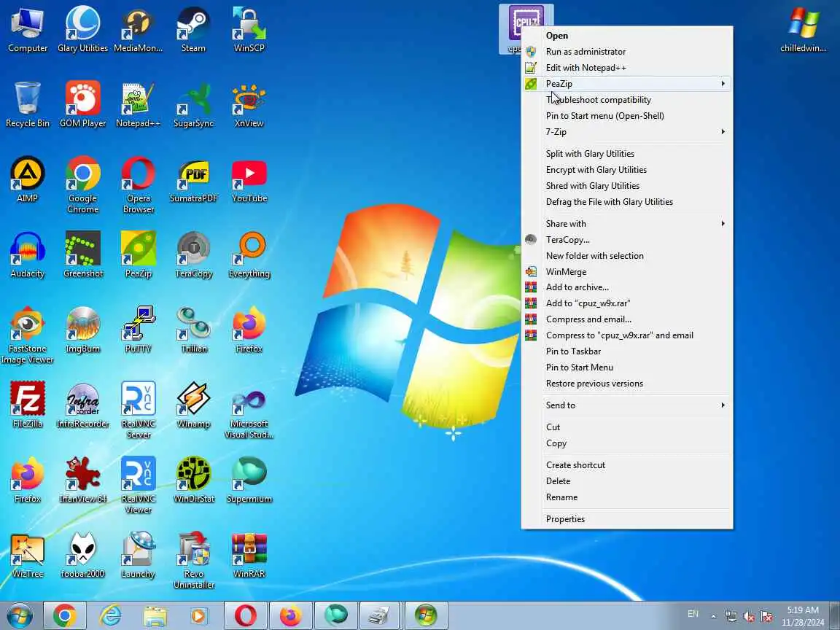Launch the Steam desktop icon
Screen dimensions: 840x630
(193, 29)
